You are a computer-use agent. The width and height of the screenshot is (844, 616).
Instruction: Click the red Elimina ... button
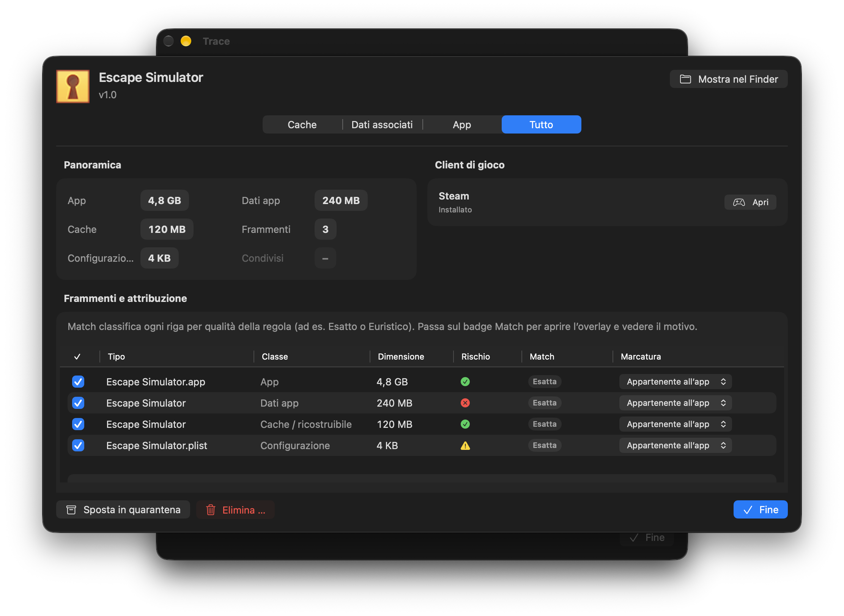coord(235,509)
